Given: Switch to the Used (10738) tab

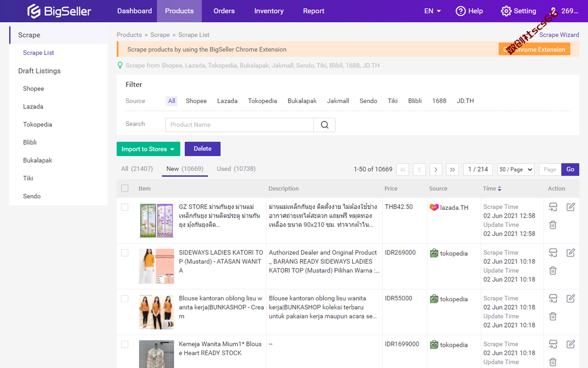Looking at the screenshot, I should pyautogui.click(x=236, y=169).
